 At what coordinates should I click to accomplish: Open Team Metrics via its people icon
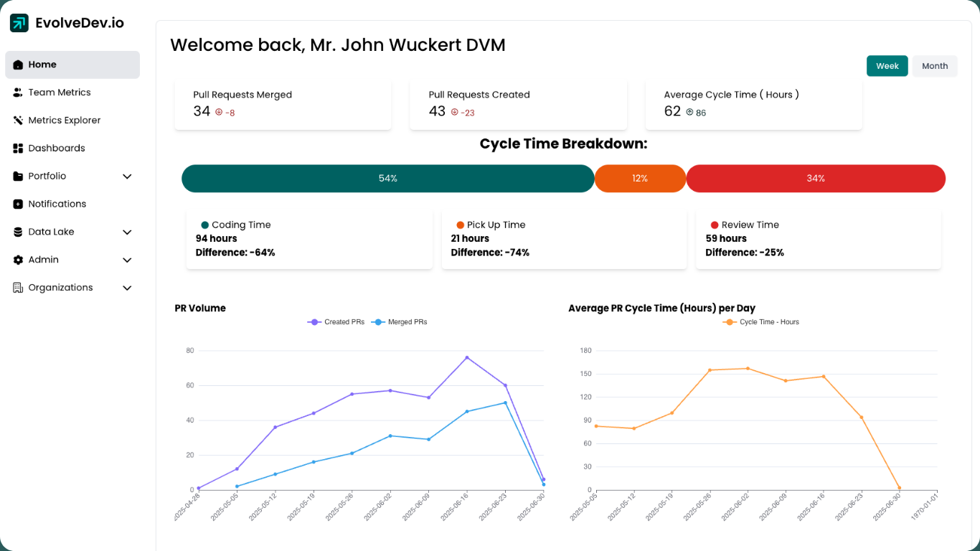[18, 93]
